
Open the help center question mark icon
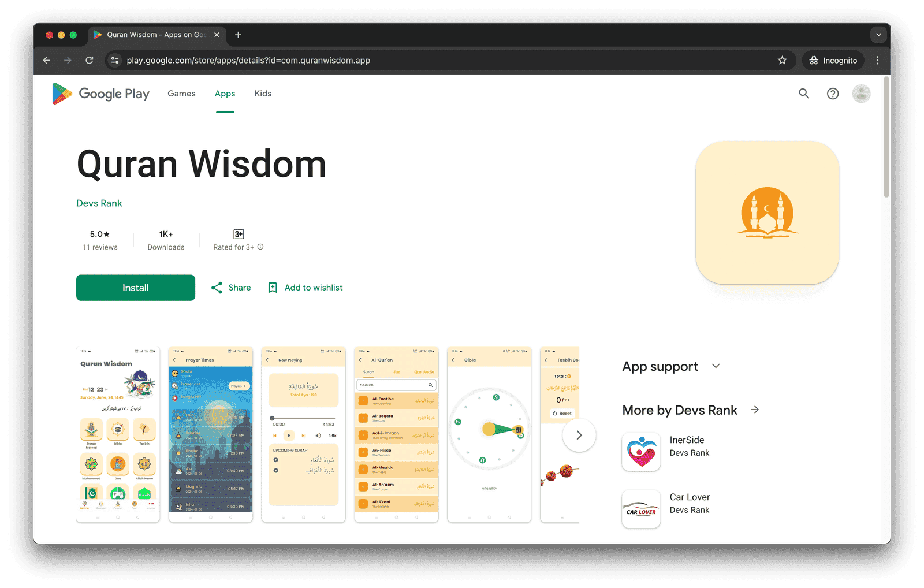[833, 94]
